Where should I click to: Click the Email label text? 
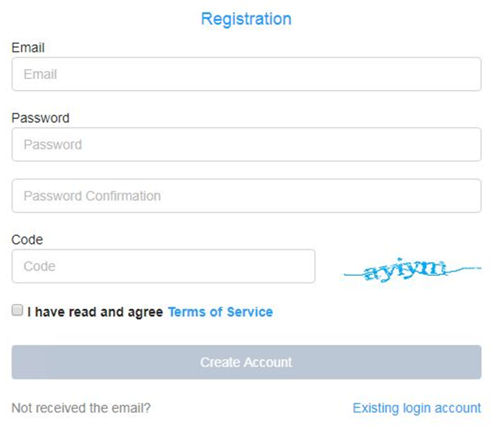(28, 47)
